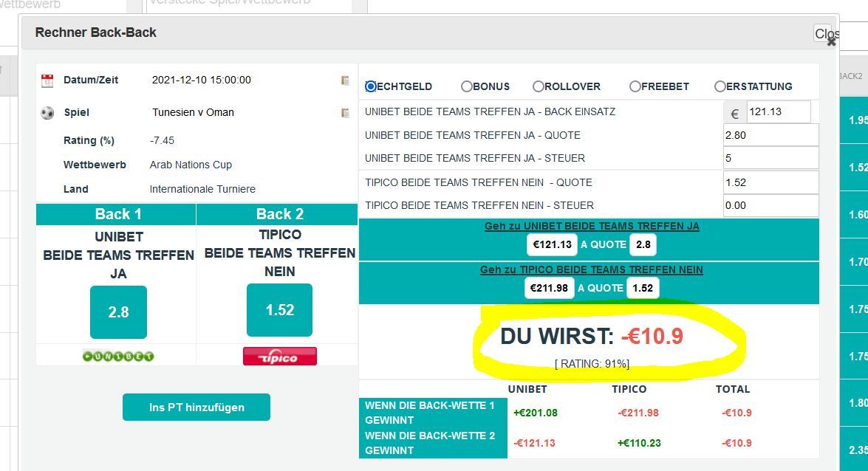Click the Land value Internationale Turniere

pos(202,189)
